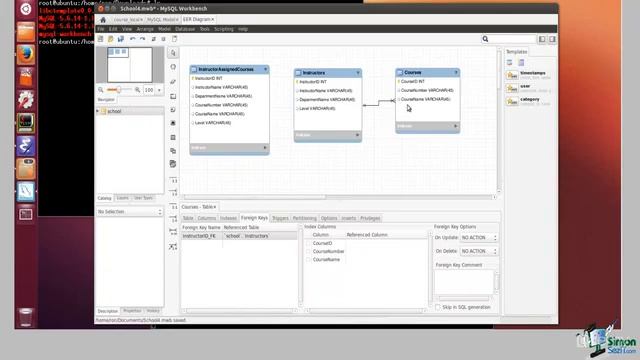Select the place new view tool
The height and width of the screenshot is (360, 640).
click(x=173, y=151)
